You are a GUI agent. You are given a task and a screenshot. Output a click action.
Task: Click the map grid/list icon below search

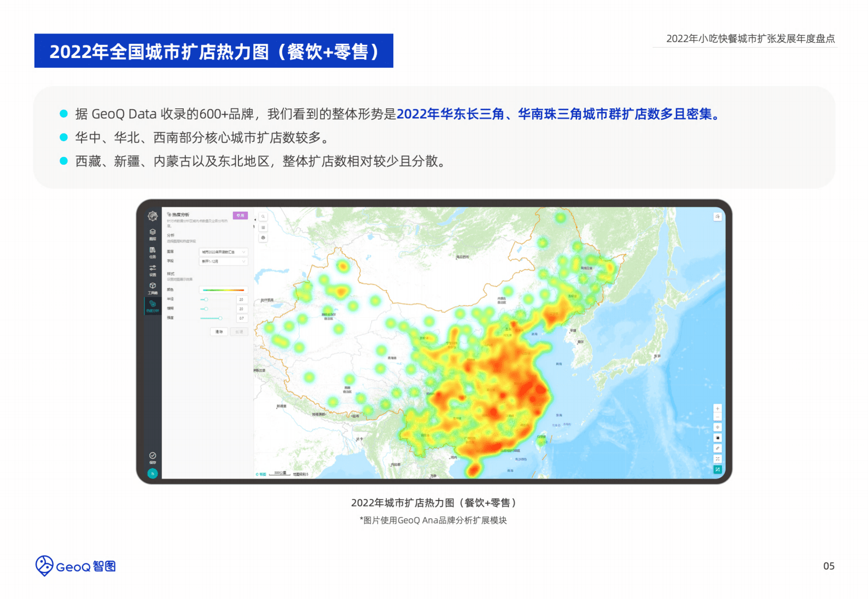[263, 227]
